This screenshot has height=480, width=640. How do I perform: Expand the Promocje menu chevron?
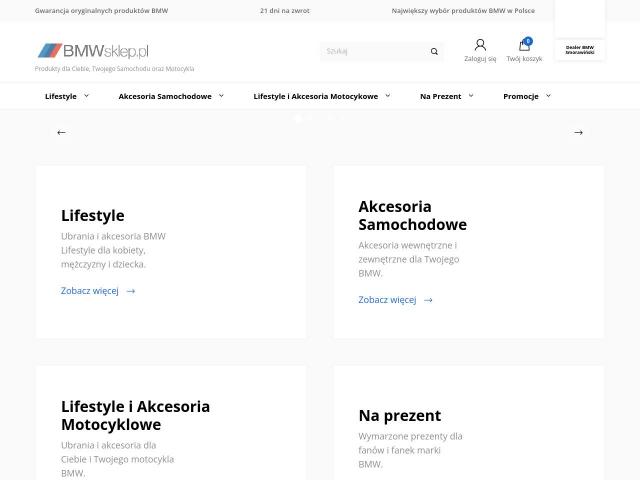click(548, 96)
